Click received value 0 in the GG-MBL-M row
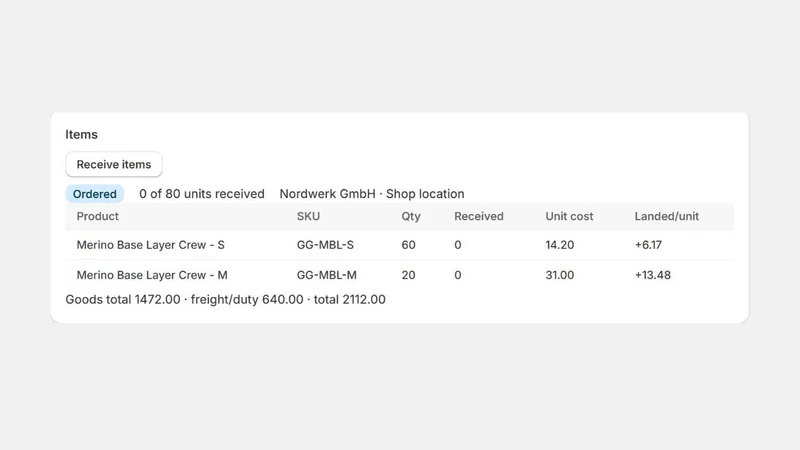The width and height of the screenshot is (800, 450). click(x=458, y=275)
